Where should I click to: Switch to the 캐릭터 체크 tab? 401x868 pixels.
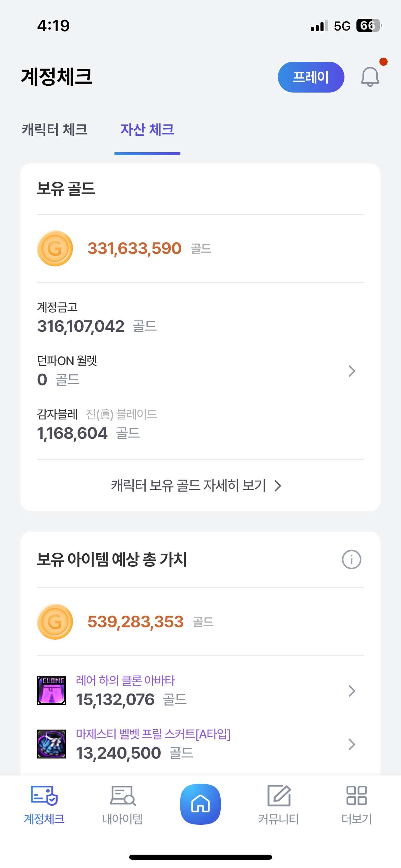[x=55, y=130]
